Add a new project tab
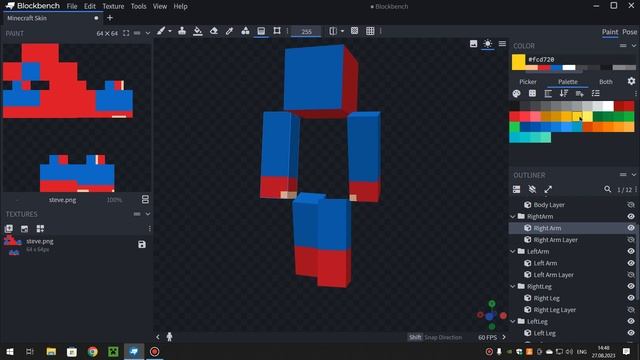Screen dimensions: 640x360 point(109,18)
